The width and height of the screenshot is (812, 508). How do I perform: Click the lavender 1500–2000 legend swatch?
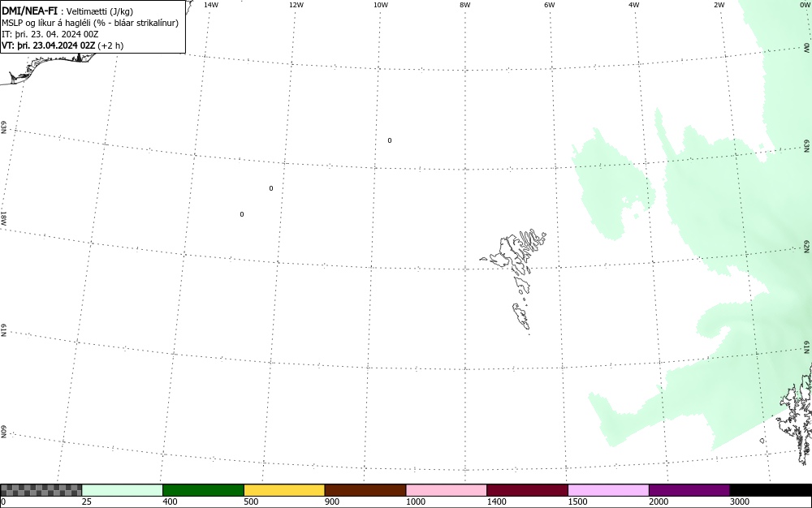click(x=608, y=490)
